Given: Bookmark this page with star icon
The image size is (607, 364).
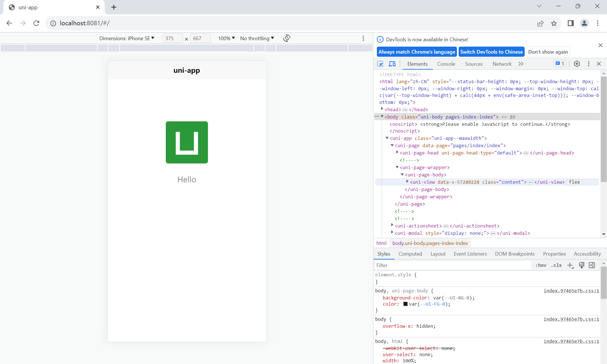Looking at the screenshot, I should [554, 23].
